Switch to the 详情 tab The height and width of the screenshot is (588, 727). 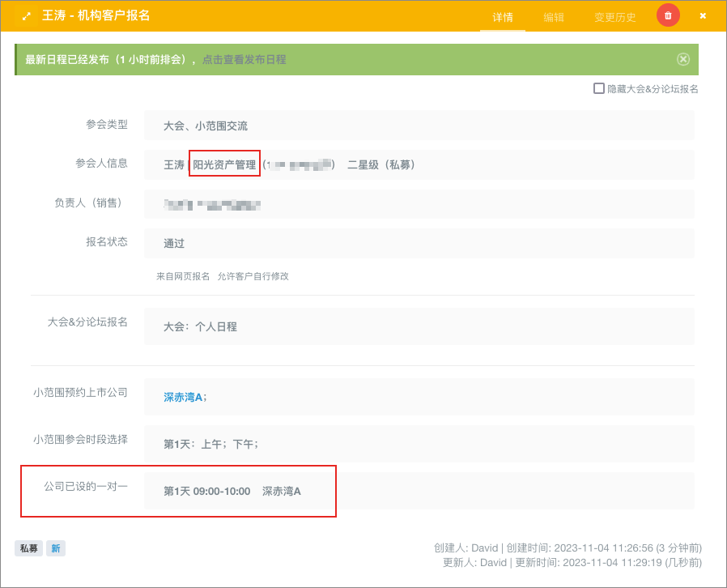(502, 17)
